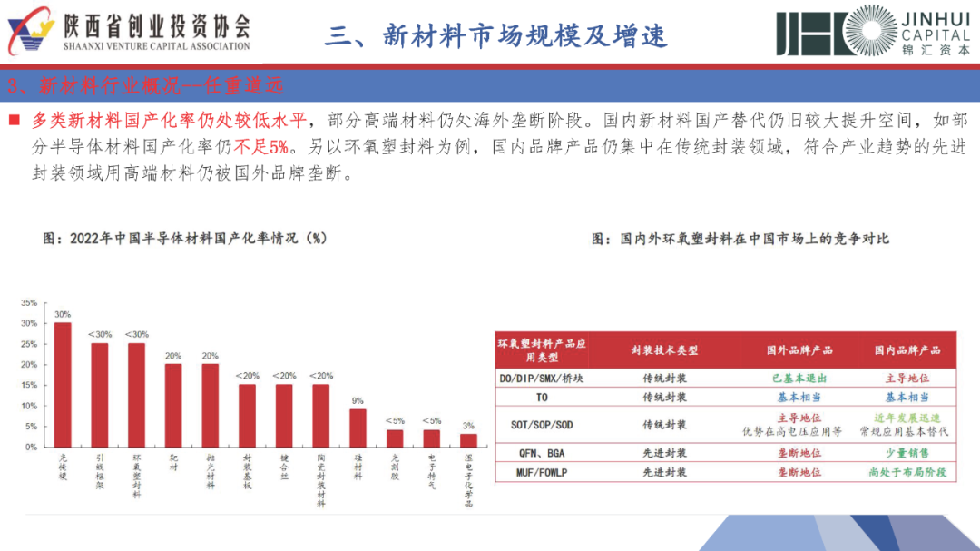Click the table header 封装技术类型

coord(664,350)
